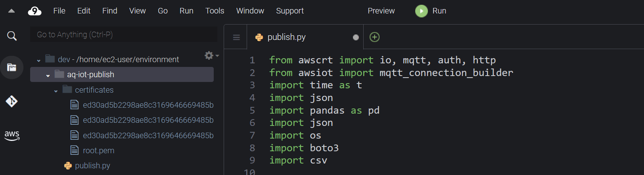644x175 pixels.
Task: Open the tab list menu icon
Action: point(236,38)
